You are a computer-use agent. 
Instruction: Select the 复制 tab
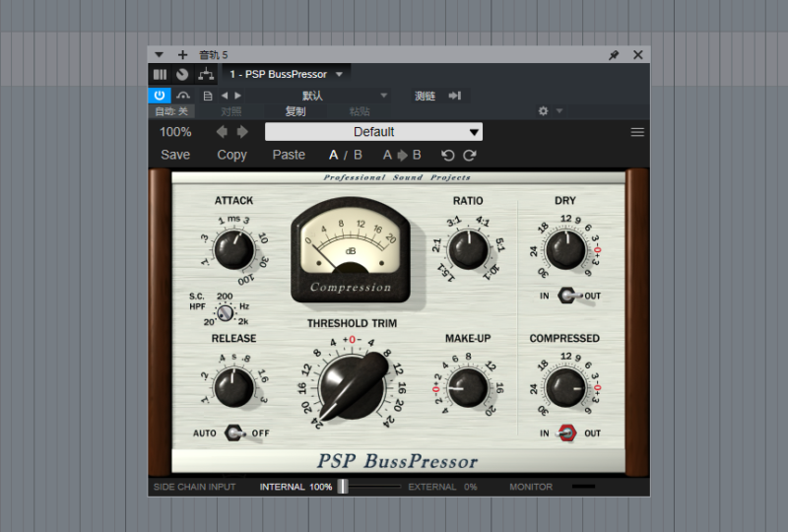tap(295, 111)
